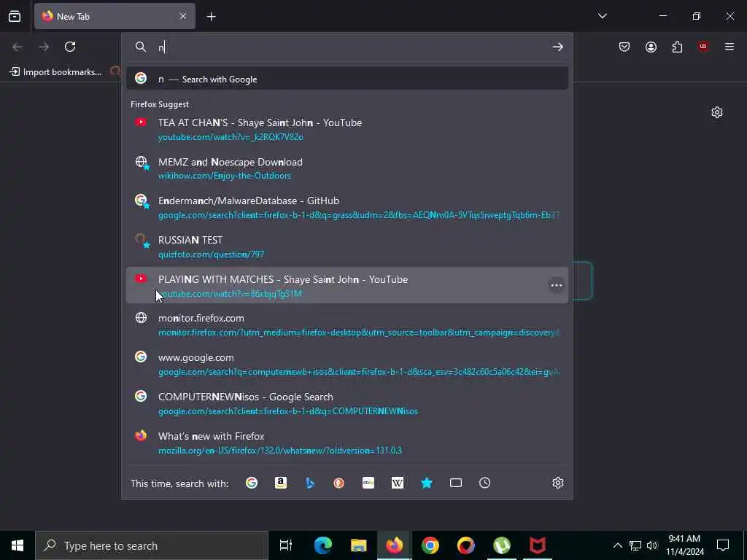Open new tab page personalize gear

click(717, 112)
